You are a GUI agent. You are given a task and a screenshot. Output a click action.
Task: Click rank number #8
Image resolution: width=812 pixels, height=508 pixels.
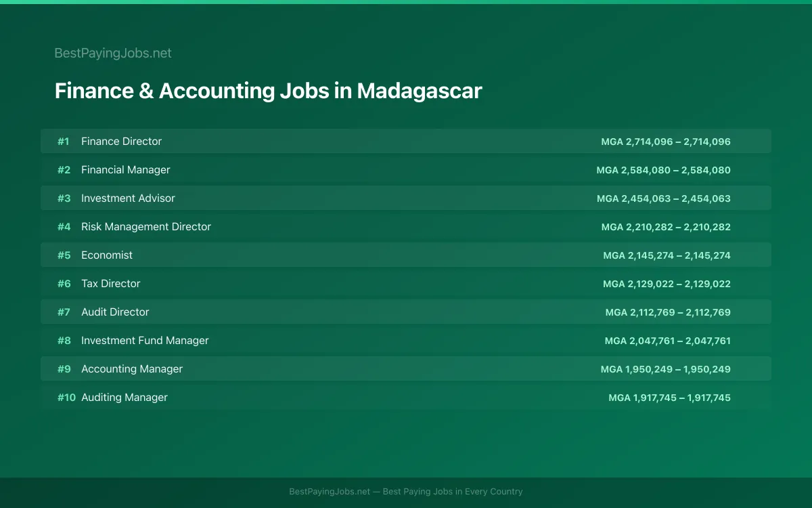click(64, 341)
